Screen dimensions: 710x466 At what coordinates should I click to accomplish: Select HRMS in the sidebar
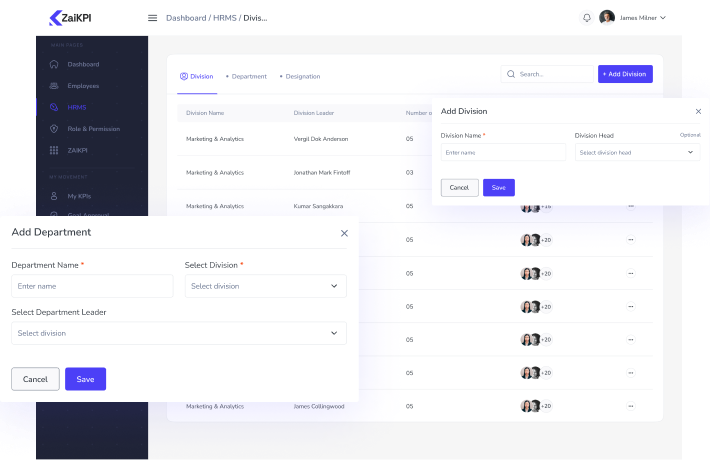click(x=77, y=107)
